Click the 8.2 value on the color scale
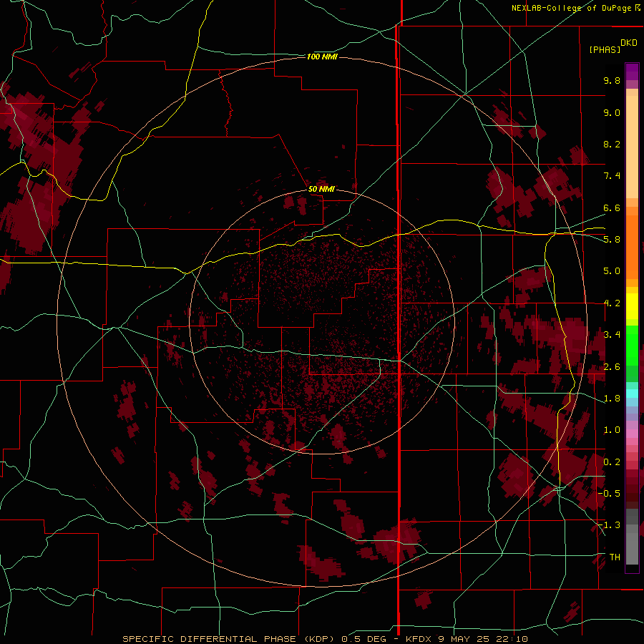Image resolution: width=644 pixels, height=644 pixels. [612, 144]
